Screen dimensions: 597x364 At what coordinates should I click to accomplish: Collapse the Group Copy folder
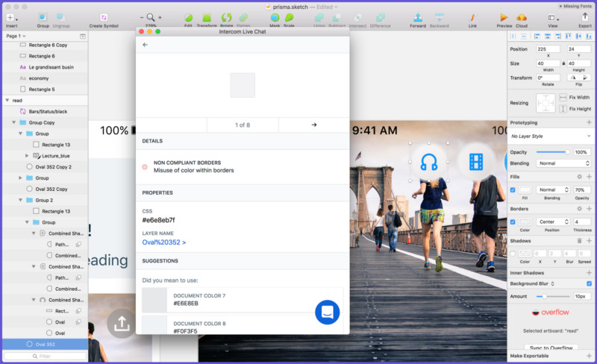[x=13, y=122]
